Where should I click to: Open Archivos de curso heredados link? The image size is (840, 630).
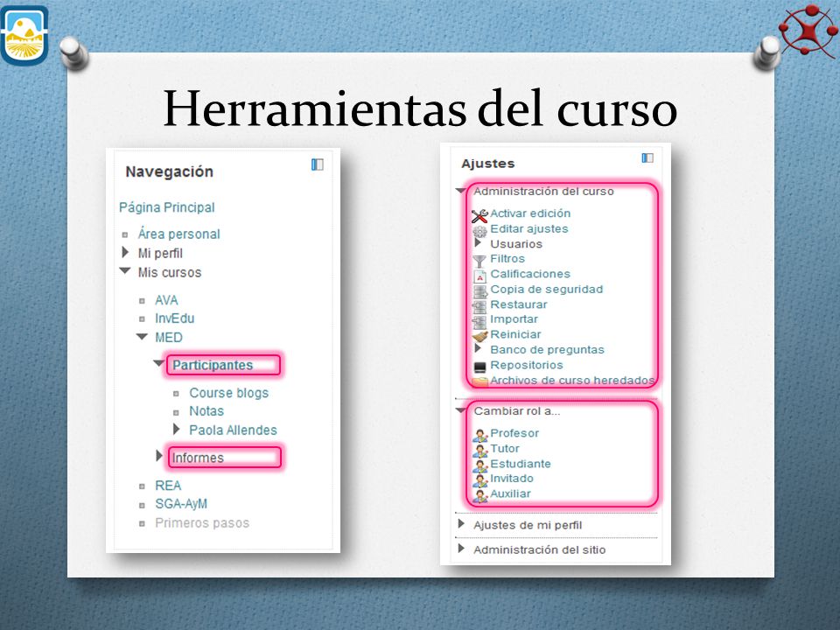click(572, 380)
